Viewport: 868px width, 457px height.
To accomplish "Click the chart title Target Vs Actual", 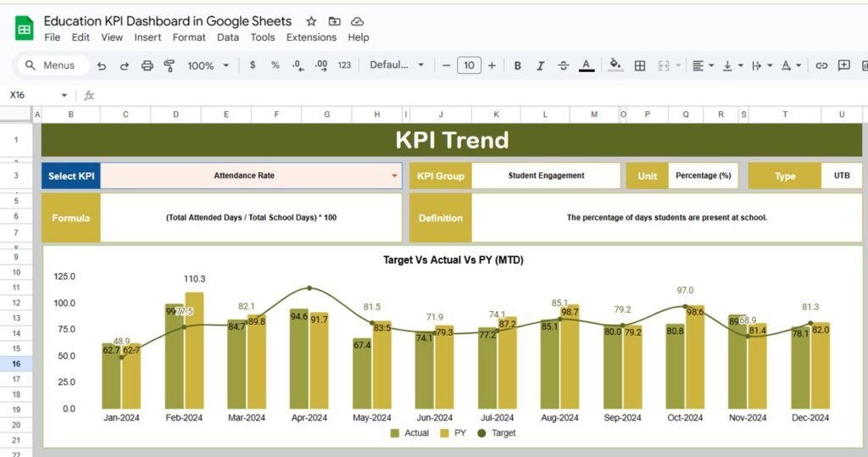I will tap(453, 259).
